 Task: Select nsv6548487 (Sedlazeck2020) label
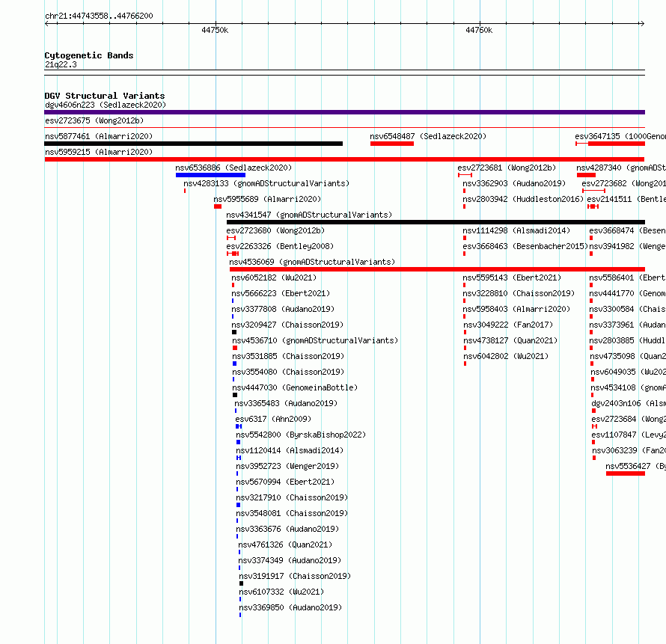428,136
